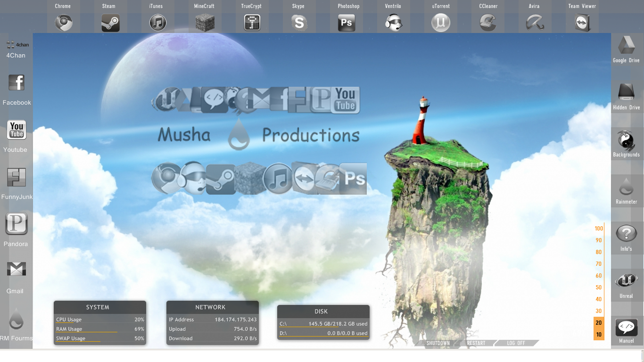Open Google Drive in the right sidebar

(x=626, y=45)
